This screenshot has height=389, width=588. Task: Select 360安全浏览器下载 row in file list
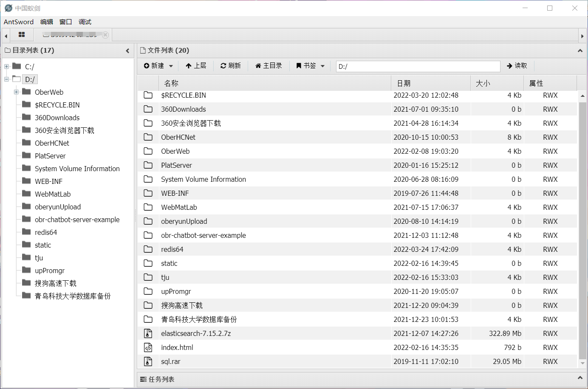tap(357, 123)
